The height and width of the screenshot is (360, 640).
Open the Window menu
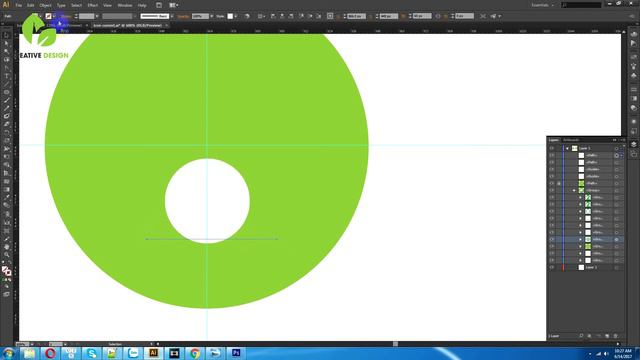(x=124, y=5)
